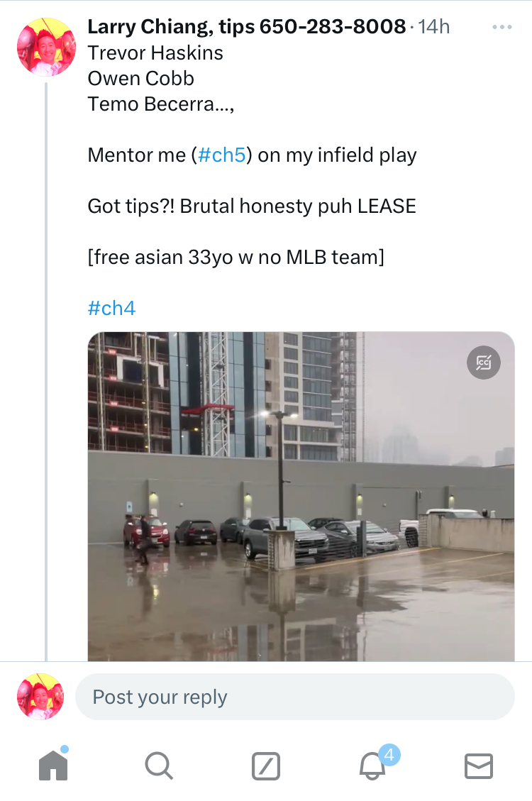Tap your avatar beside the reply box

pos(40,697)
